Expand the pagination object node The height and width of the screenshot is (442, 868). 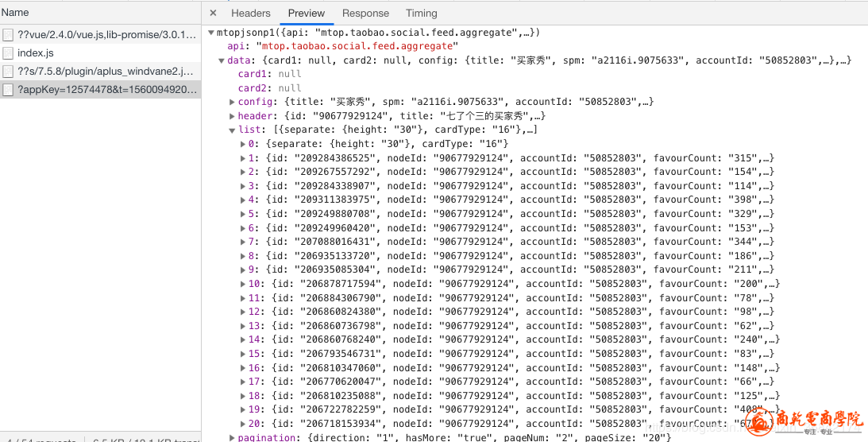pos(232,437)
